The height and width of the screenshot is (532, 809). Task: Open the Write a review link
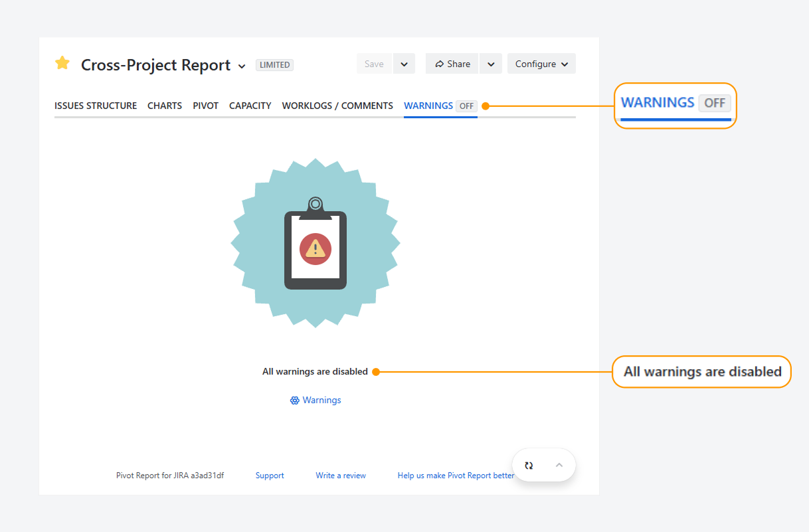click(x=341, y=476)
